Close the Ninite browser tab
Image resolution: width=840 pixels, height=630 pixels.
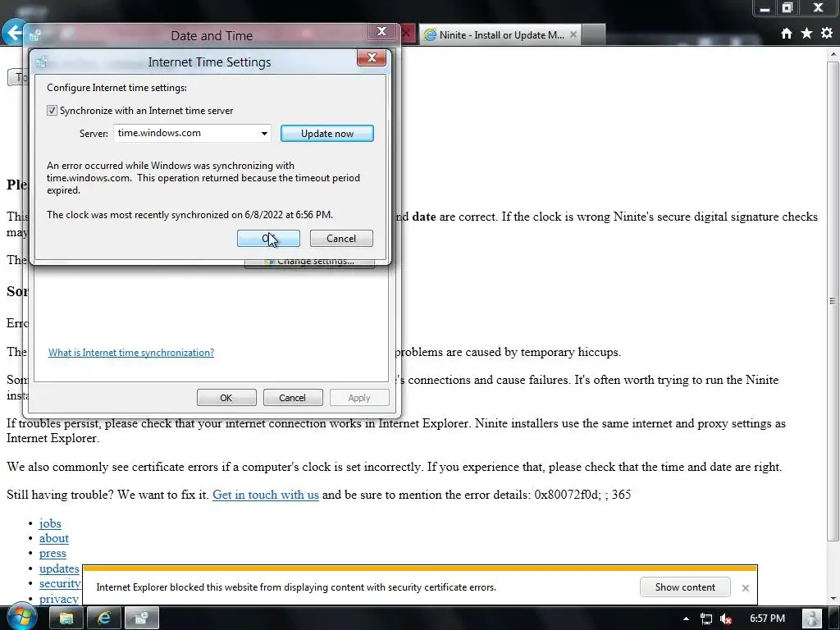point(573,34)
